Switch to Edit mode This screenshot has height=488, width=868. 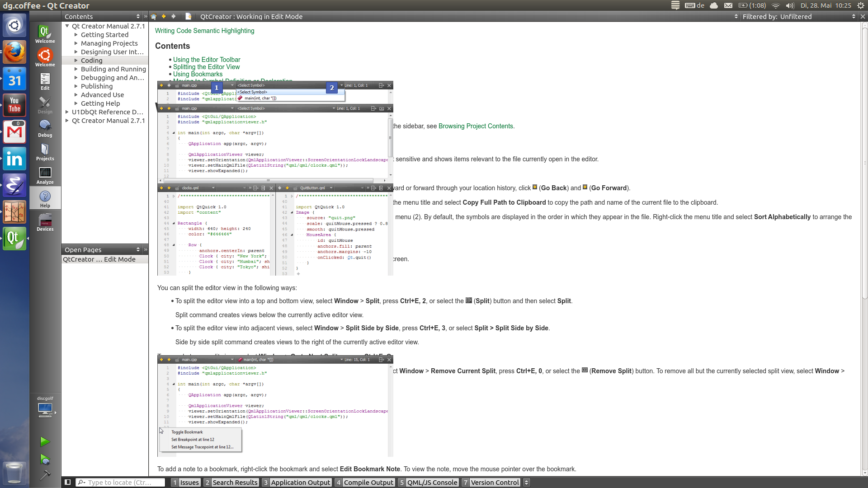[45, 81]
